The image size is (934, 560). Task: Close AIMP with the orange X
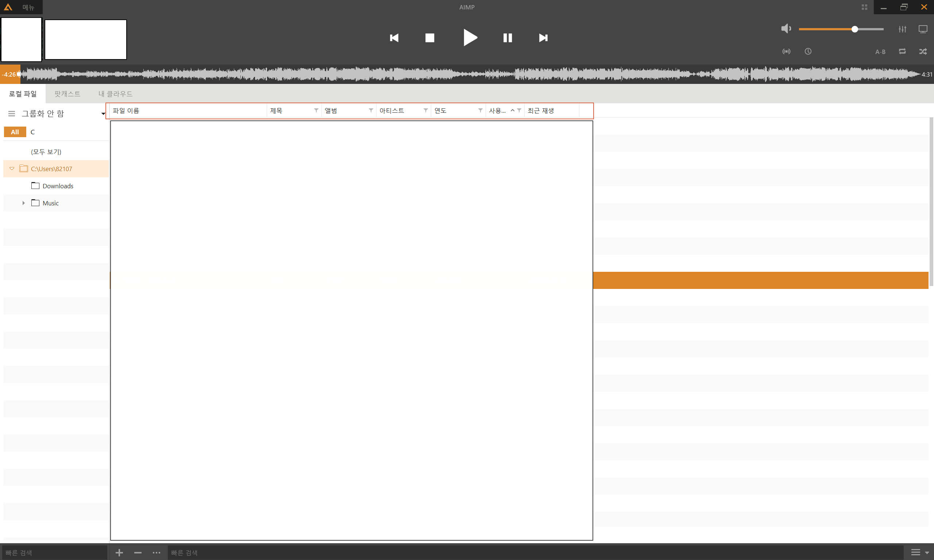pos(924,7)
